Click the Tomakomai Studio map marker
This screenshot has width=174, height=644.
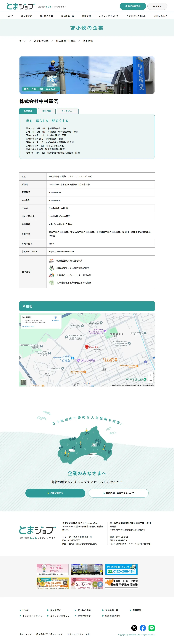click(79, 360)
